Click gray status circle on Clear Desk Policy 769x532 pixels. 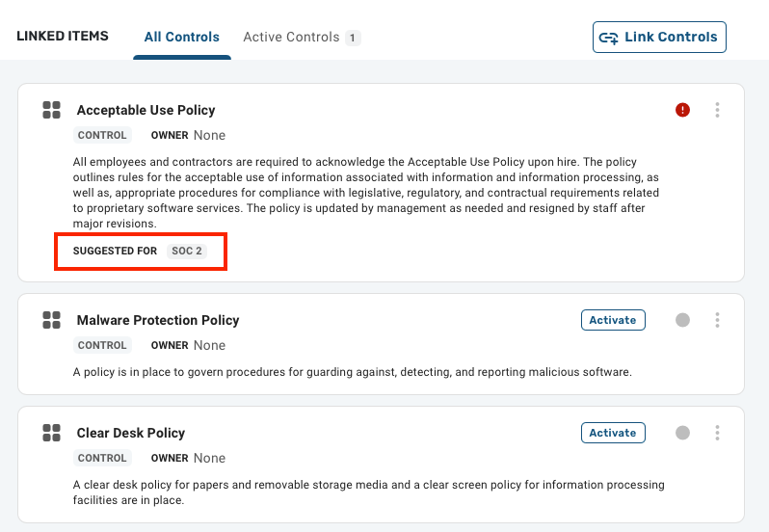682,433
